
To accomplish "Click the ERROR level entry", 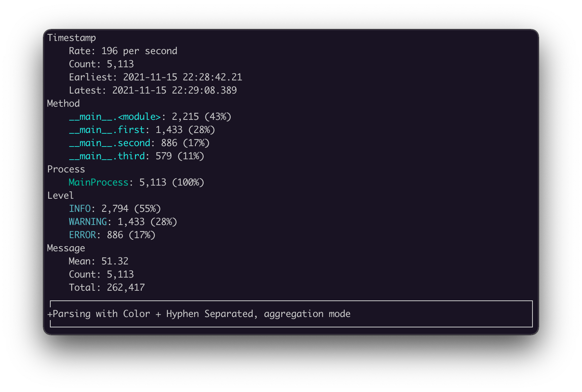I will click(82, 235).
